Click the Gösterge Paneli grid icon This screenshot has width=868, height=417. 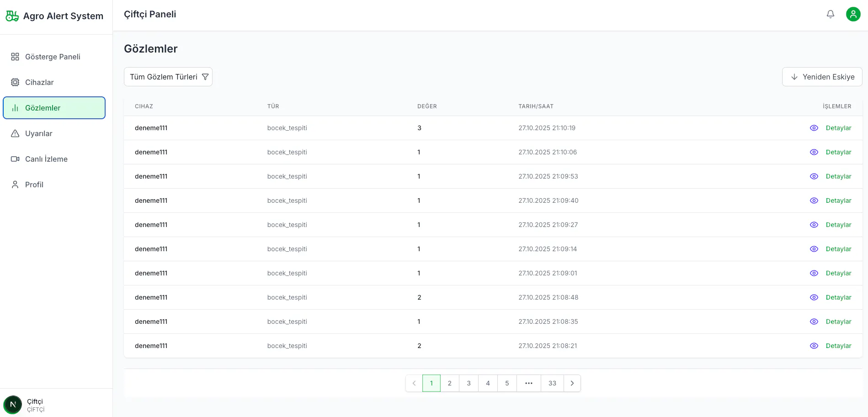pos(15,57)
